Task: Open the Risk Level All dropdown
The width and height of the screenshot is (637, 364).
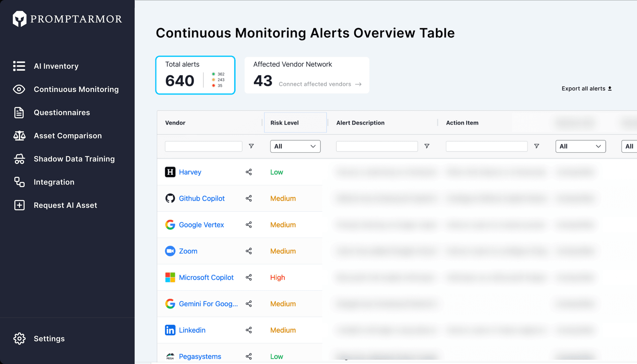Action: (x=295, y=146)
